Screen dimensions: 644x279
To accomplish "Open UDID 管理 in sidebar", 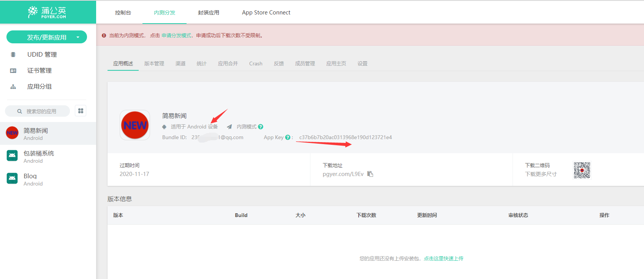I will (x=42, y=54).
